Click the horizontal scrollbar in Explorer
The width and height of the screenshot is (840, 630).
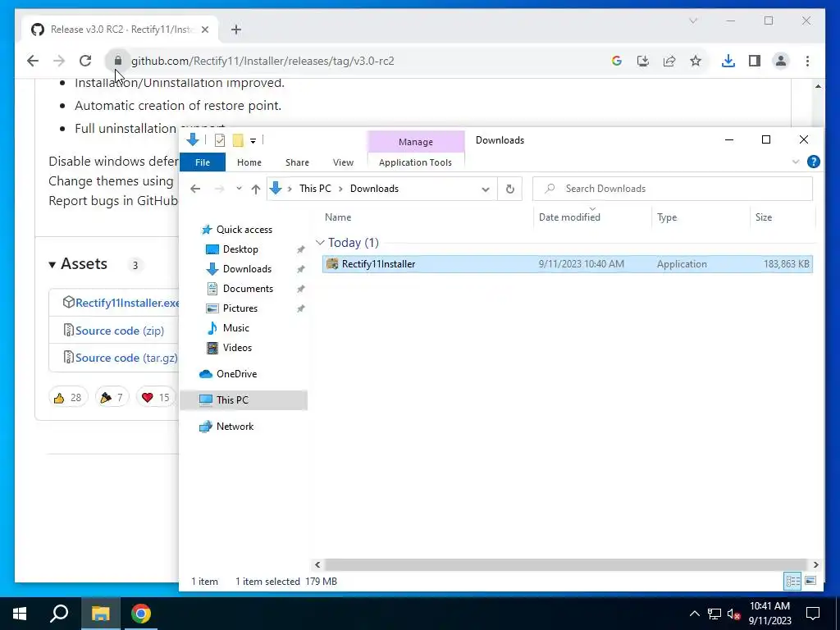pos(565,564)
